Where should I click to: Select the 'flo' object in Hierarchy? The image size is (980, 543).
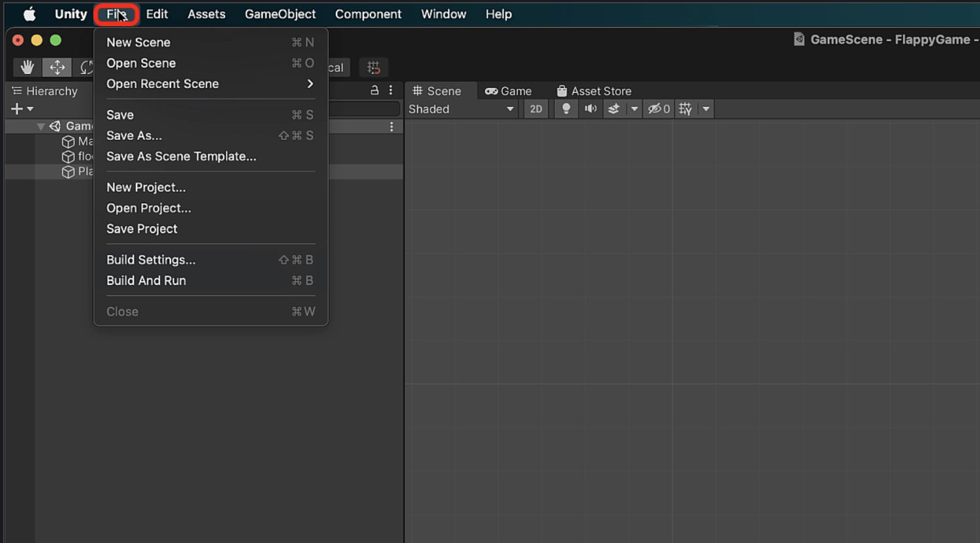77,156
